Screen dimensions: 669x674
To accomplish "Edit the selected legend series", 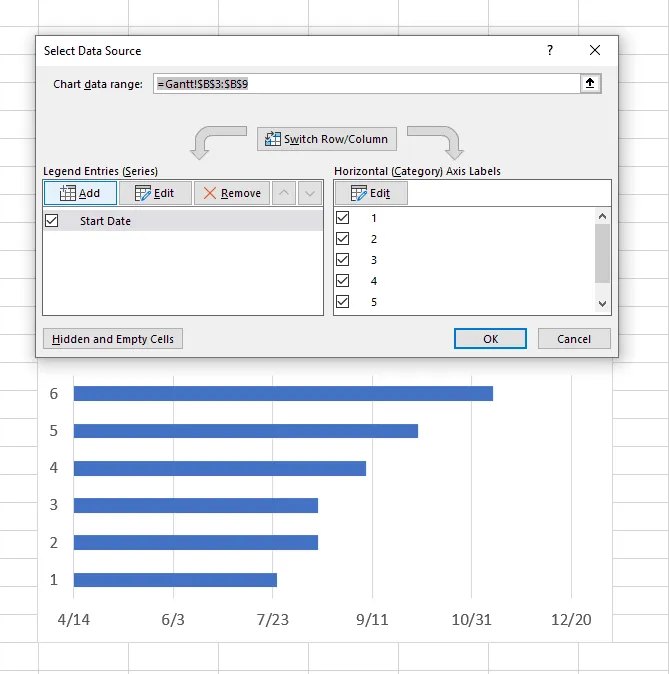I will (x=154, y=193).
